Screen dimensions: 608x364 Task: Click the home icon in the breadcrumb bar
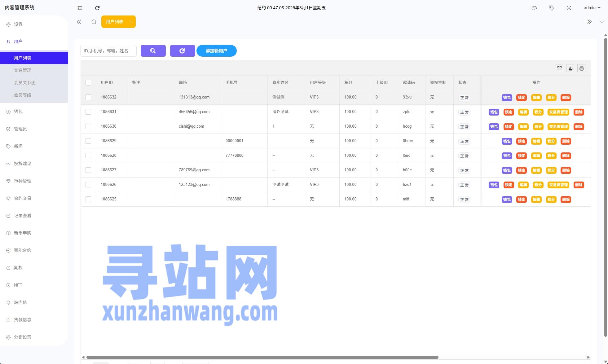[x=94, y=21]
